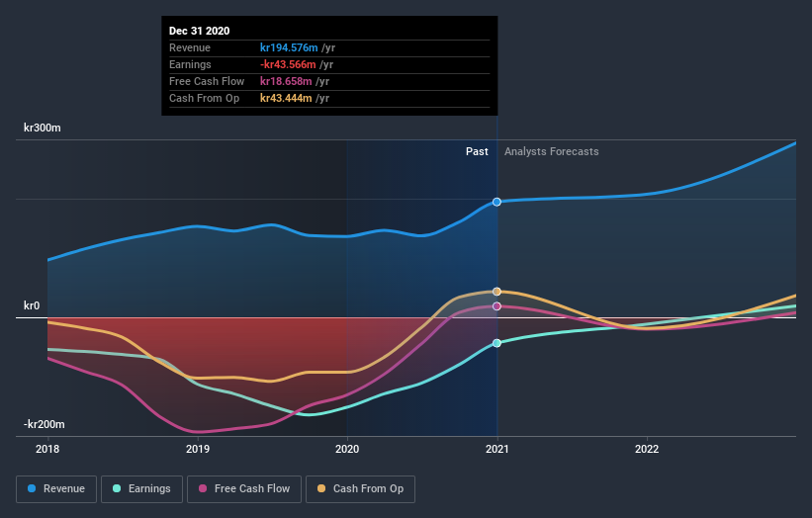This screenshot has height=518, width=812.
Task: Click the kr18.658m free cash flow value
Action: tap(286, 81)
